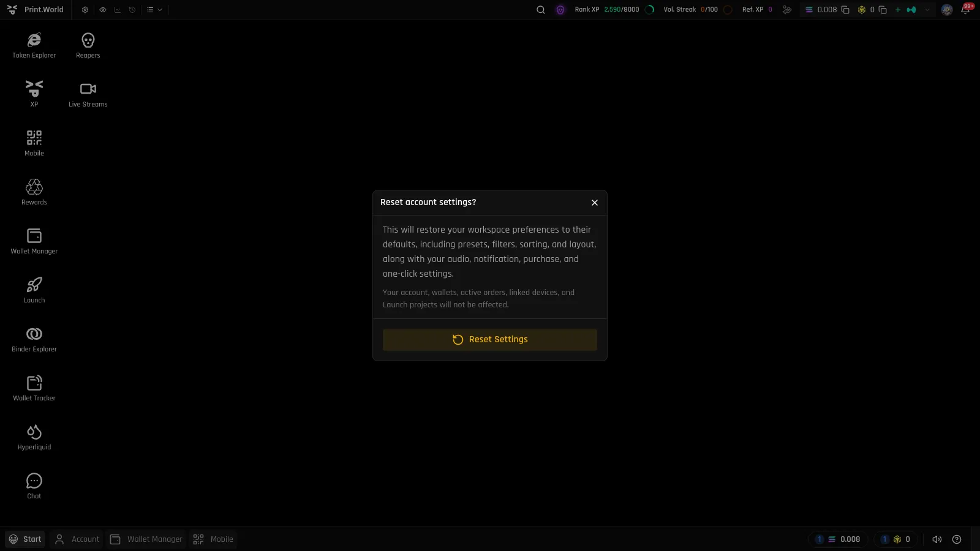Click the Vol. Streak 0/100 text
This screenshot has height=551, width=980.
(690, 10)
